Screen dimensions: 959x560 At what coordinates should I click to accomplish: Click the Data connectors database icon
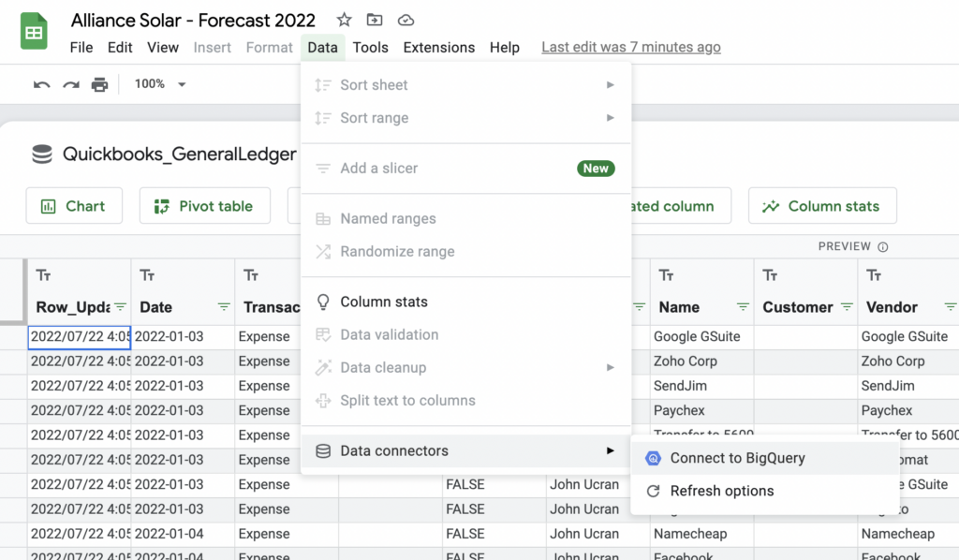coord(323,451)
